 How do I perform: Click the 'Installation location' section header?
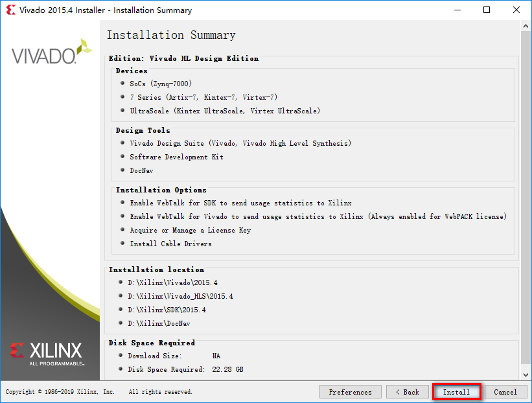[x=156, y=270]
